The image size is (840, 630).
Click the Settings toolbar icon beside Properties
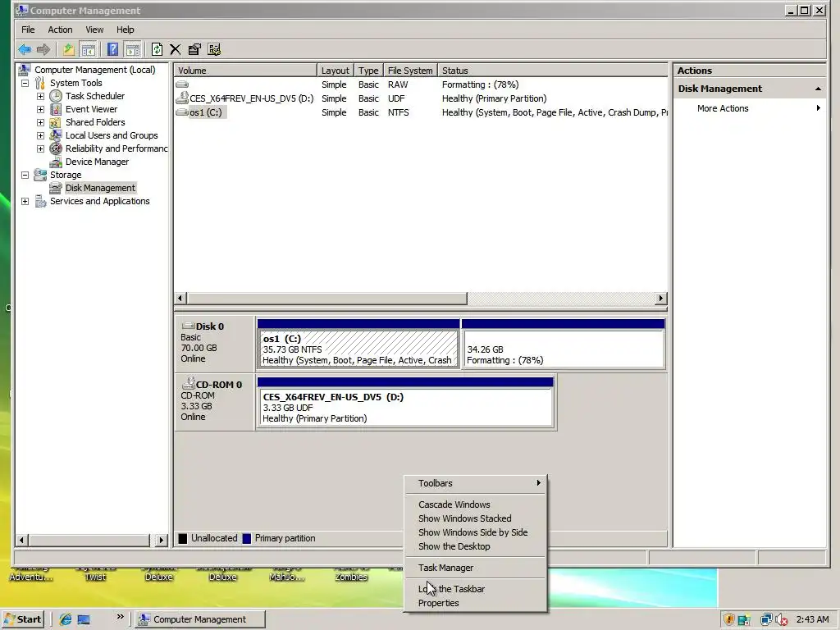pyautogui.click(x=214, y=50)
